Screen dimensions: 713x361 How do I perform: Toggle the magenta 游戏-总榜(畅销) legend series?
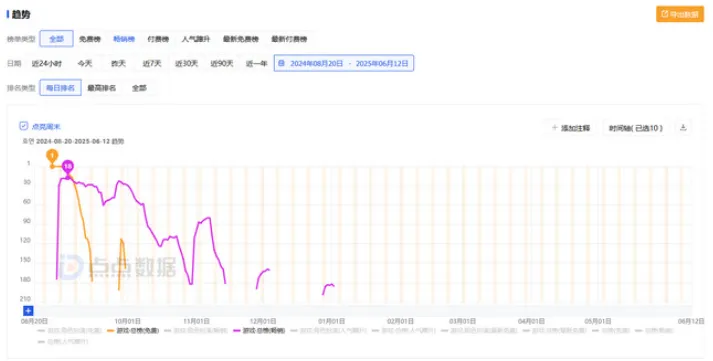tap(259, 331)
